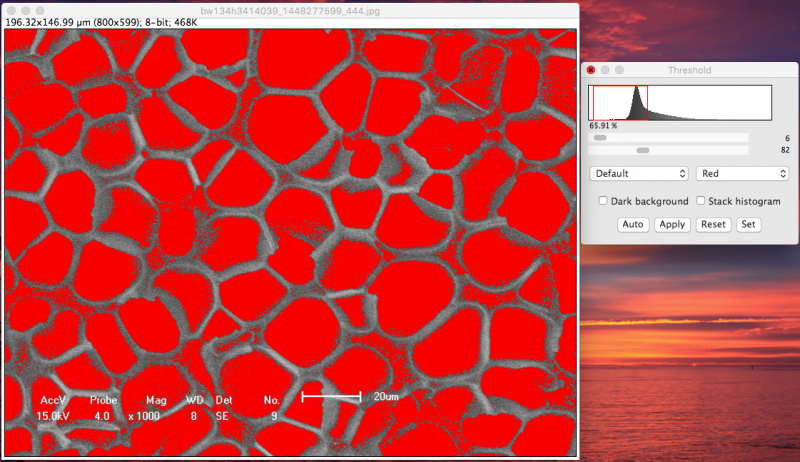Click the Reset button
Screen dimensions: 800x462
click(x=713, y=224)
